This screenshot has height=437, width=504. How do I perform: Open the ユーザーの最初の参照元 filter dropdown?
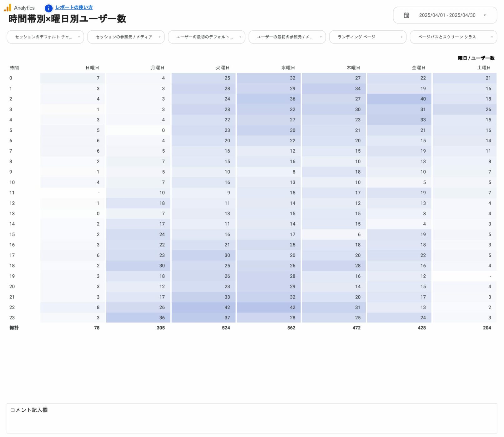(x=287, y=37)
